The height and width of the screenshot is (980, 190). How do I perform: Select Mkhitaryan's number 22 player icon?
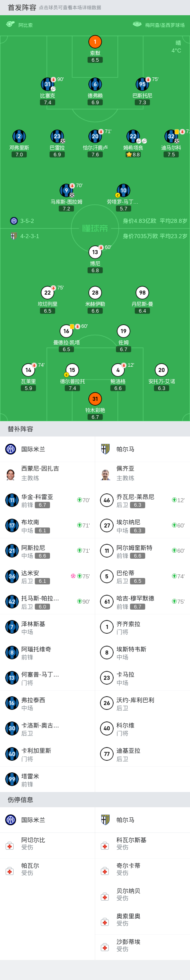point(133,136)
